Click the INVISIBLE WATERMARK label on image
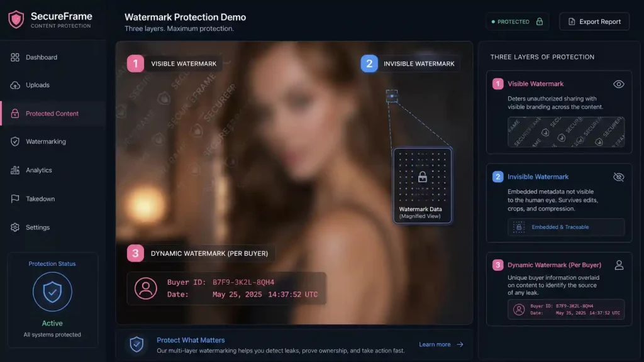The width and height of the screenshot is (644, 362). click(419, 64)
